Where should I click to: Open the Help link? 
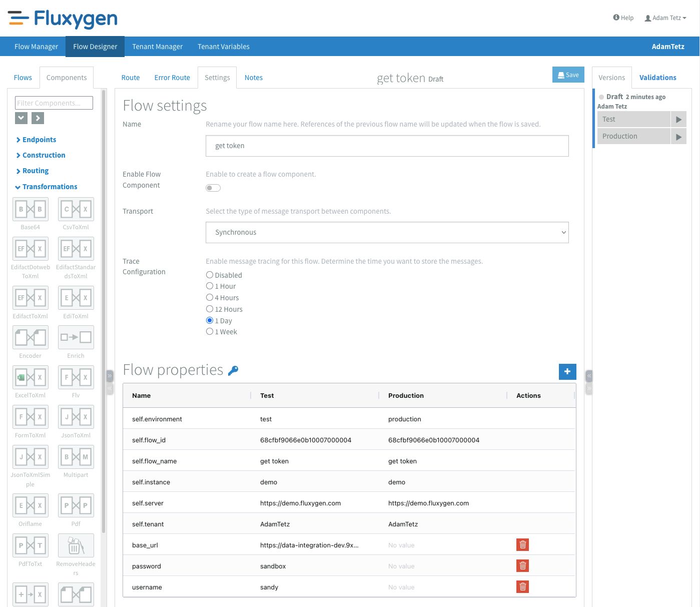[623, 18]
